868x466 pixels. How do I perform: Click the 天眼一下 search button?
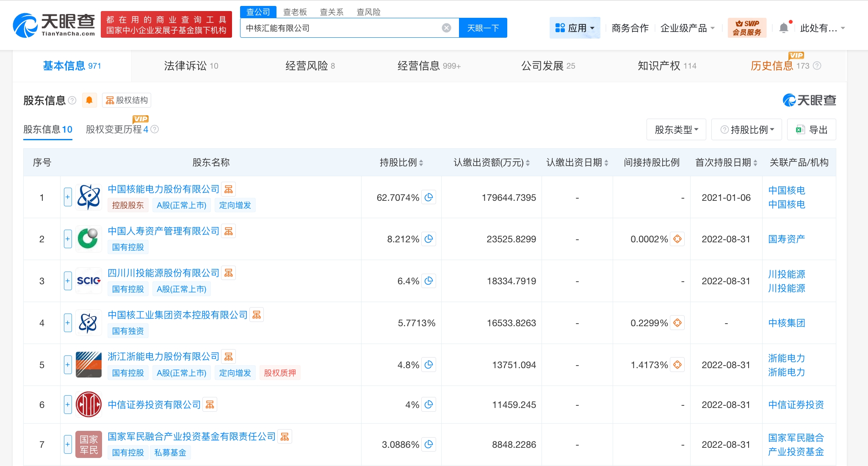click(x=483, y=28)
